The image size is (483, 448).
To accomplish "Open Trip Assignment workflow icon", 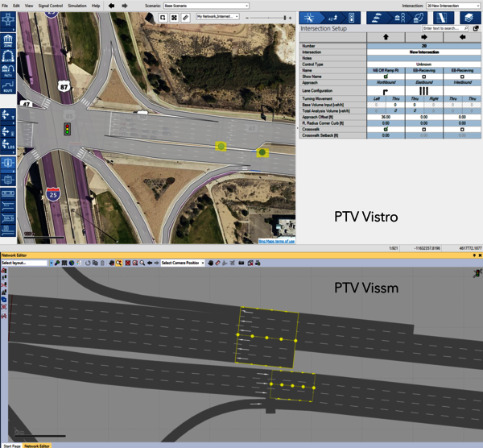I will 419,18.
